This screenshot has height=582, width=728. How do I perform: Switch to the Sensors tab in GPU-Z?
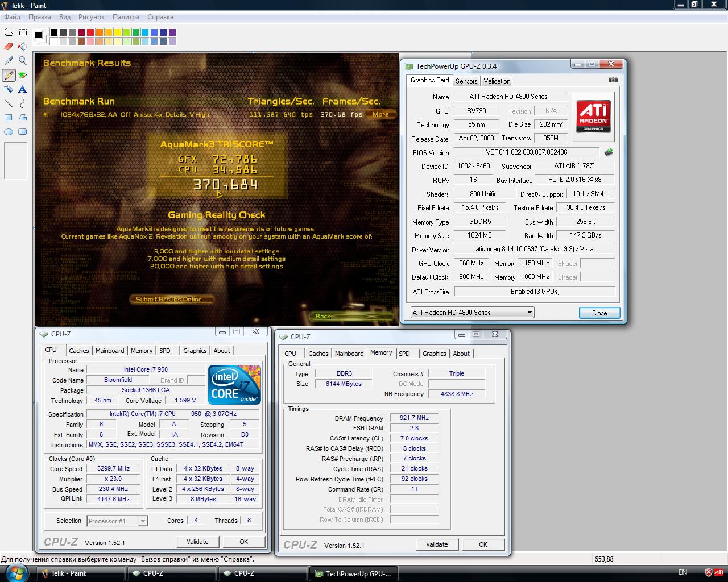coord(466,81)
